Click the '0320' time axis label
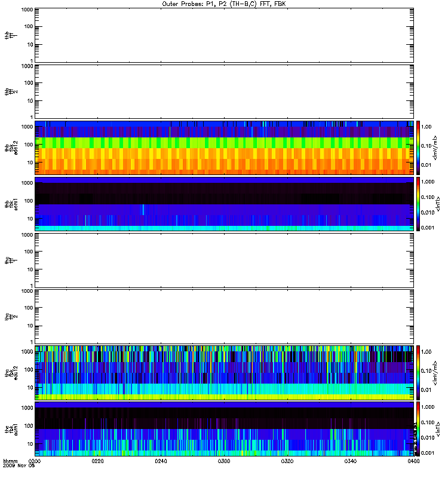 287,461
